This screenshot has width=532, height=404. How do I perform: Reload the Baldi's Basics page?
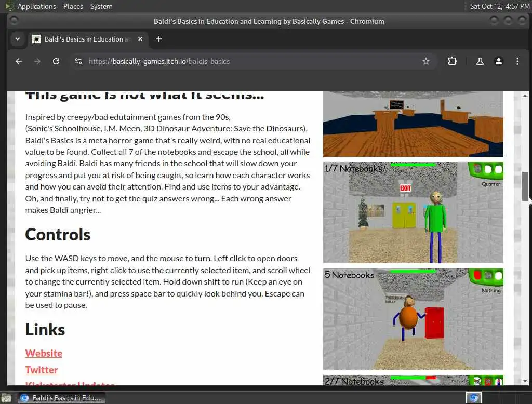click(56, 61)
